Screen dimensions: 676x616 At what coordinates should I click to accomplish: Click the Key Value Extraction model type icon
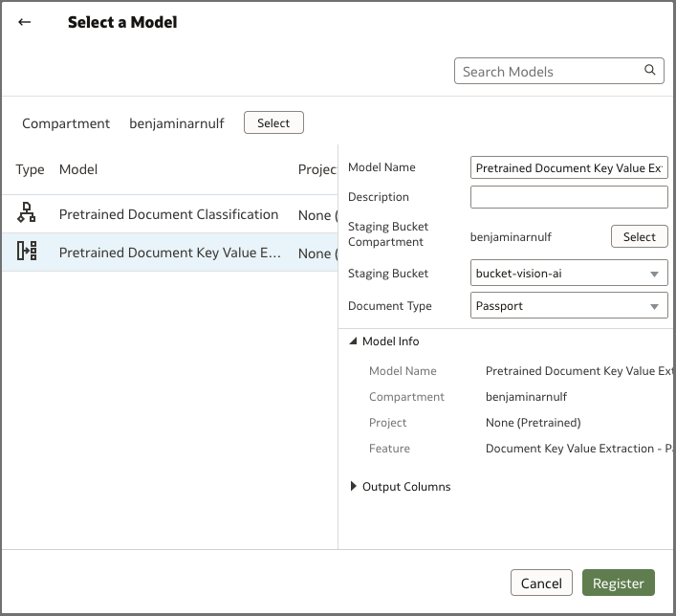(x=27, y=252)
